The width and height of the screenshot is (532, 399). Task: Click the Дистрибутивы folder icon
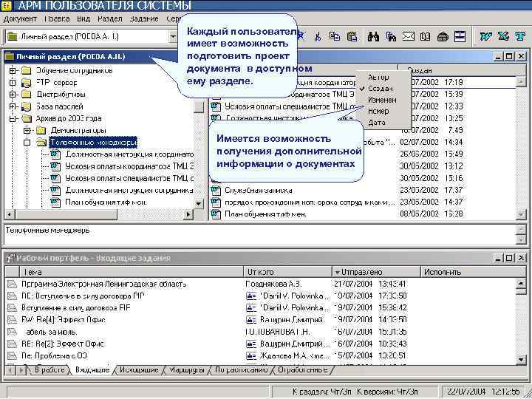click(x=26, y=95)
